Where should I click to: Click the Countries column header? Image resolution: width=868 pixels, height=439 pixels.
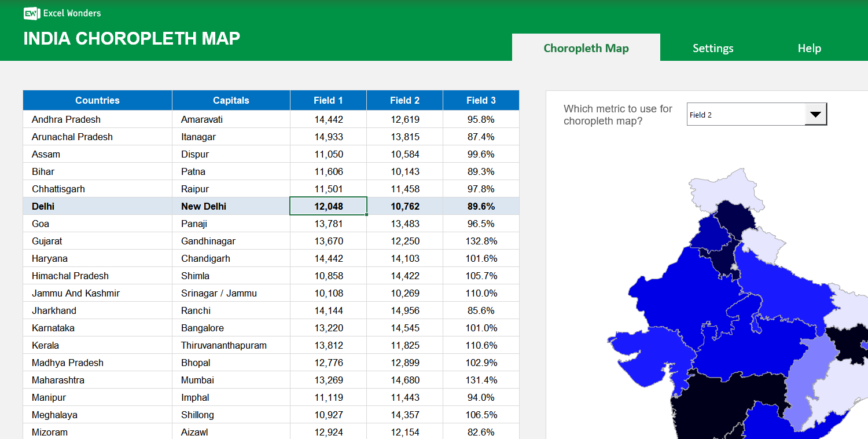tap(97, 100)
